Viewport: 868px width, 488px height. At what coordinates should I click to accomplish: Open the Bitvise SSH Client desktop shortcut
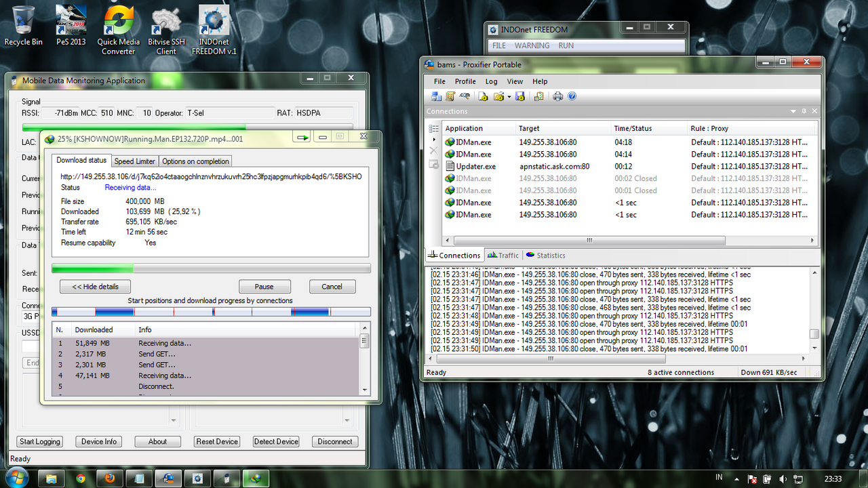[166, 30]
